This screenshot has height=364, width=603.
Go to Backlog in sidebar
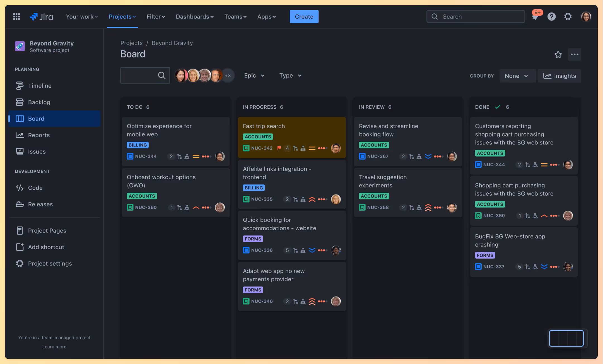[39, 102]
